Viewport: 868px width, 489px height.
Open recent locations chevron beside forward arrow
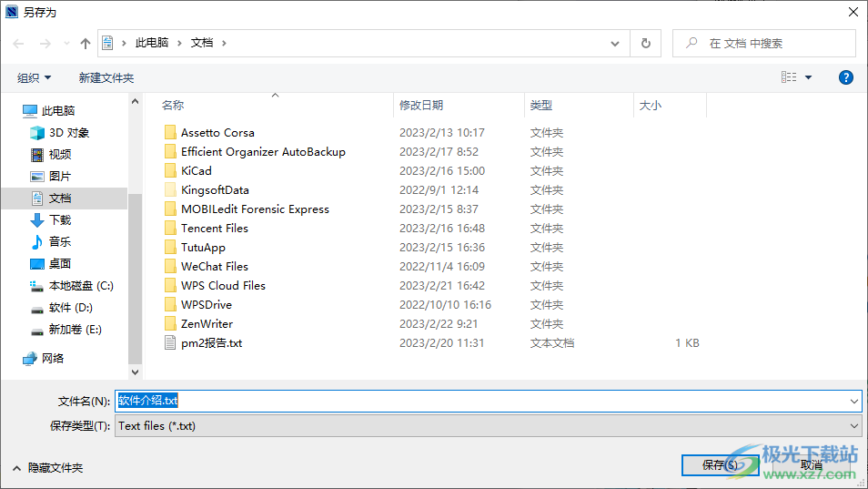66,43
